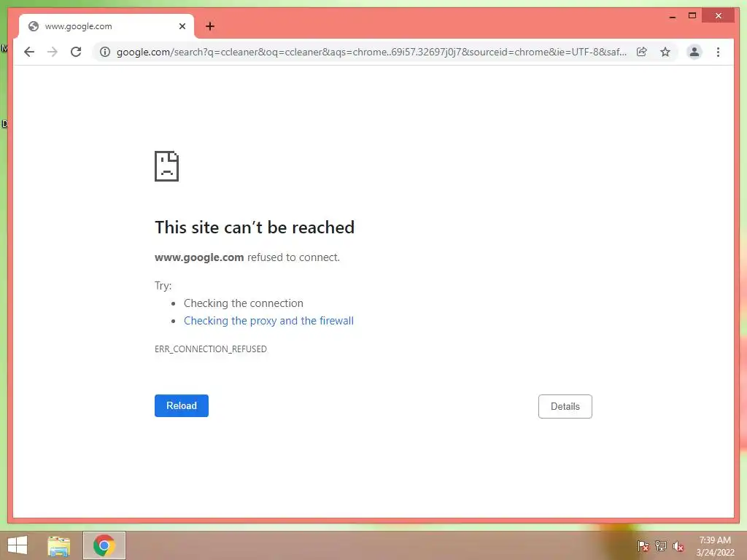Open File Explorer from the taskbar
Image resolution: width=747 pixels, height=560 pixels.
[59, 545]
